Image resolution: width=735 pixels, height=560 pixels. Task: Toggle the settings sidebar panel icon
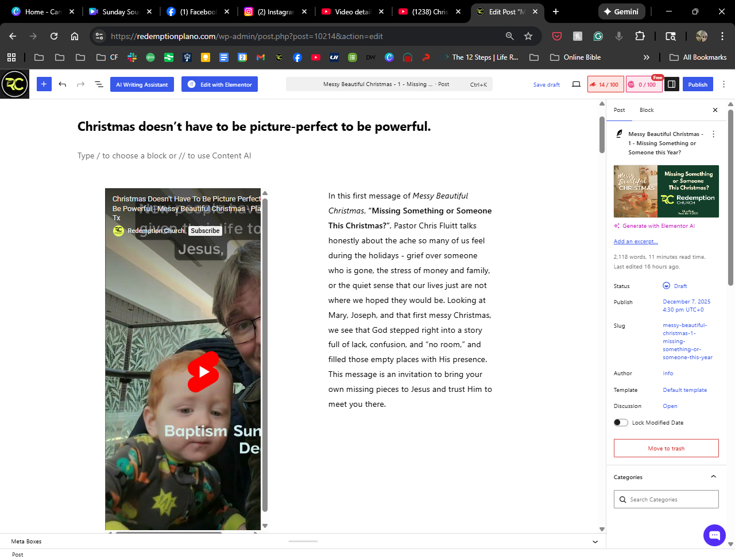click(x=671, y=84)
